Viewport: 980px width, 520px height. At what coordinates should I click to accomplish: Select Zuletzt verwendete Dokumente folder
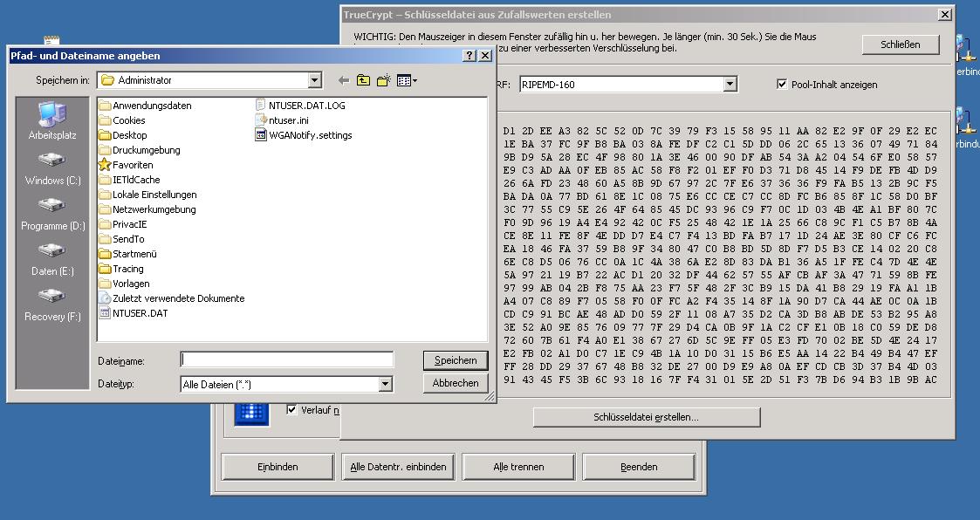(x=172, y=298)
